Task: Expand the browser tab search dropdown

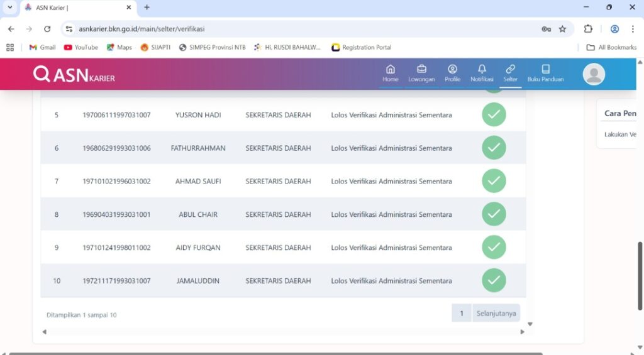Action: coord(9,8)
